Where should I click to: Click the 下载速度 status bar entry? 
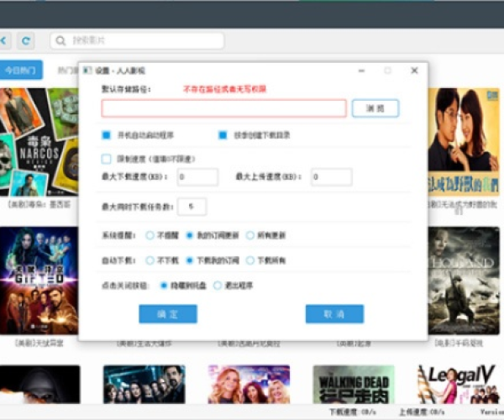(353, 412)
